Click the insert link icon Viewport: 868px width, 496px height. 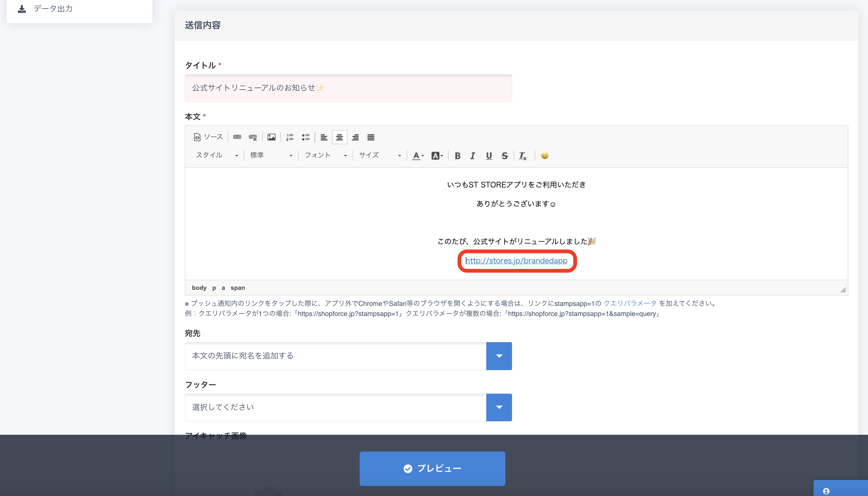(x=237, y=137)
